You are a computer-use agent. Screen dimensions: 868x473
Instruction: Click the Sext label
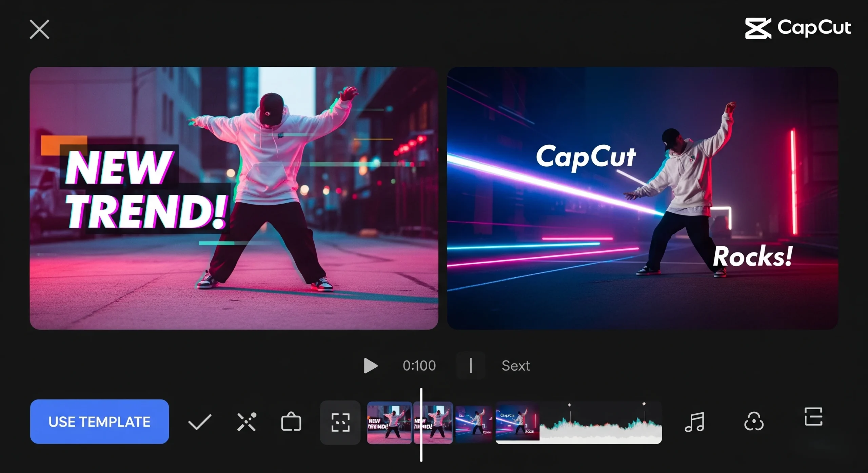tap(515, 366)
